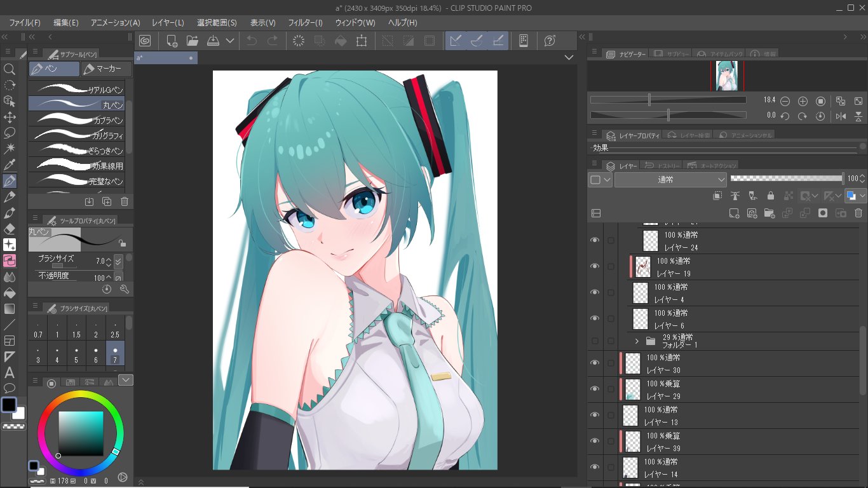868x488 pixels.
Task: Select the Auto select magic wand tool
Action: 10,149
